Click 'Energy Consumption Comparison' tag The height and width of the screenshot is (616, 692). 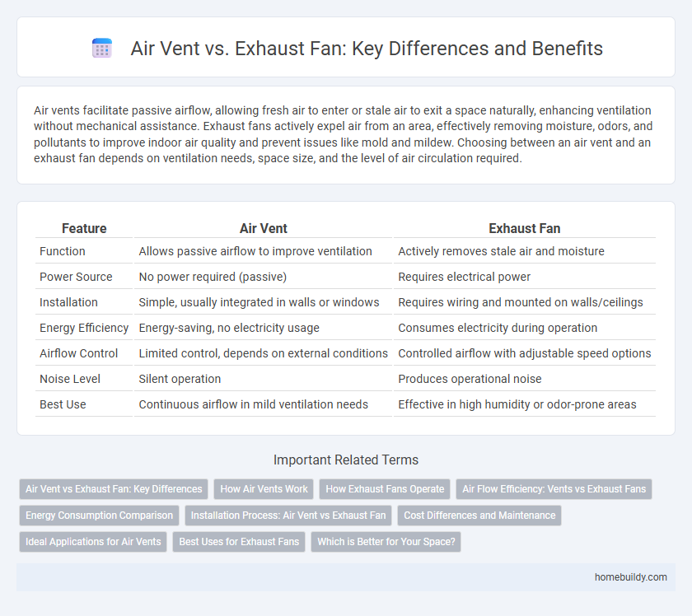[x=99, y=516]
